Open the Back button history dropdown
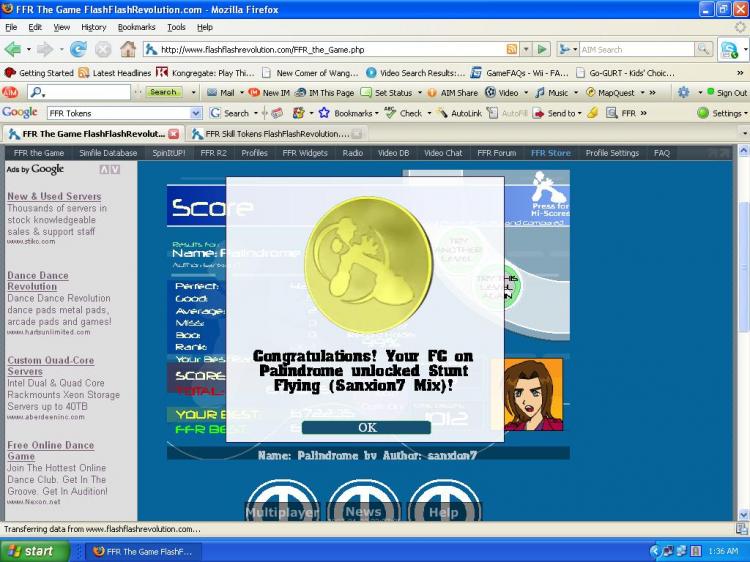Viewport: 750px width, 562px height. (x=29, y=49)
